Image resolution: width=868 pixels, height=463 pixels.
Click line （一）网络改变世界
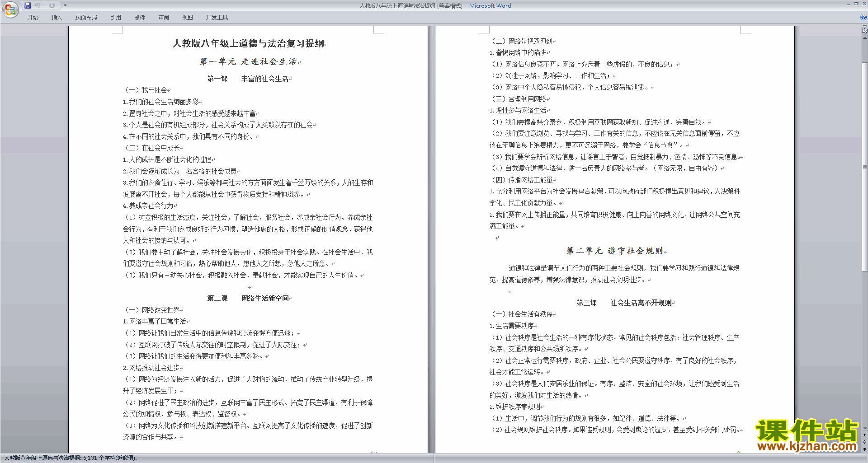151,310
